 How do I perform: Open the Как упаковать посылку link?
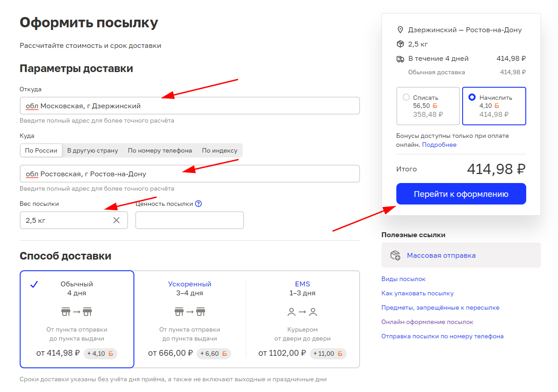click(417, 293)
